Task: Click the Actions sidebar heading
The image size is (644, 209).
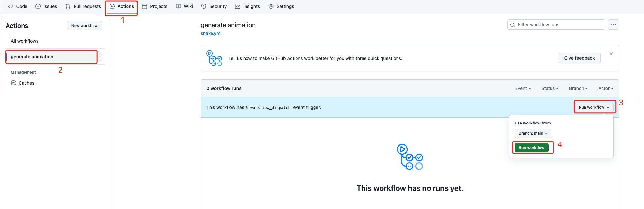Action: point(17,26)
